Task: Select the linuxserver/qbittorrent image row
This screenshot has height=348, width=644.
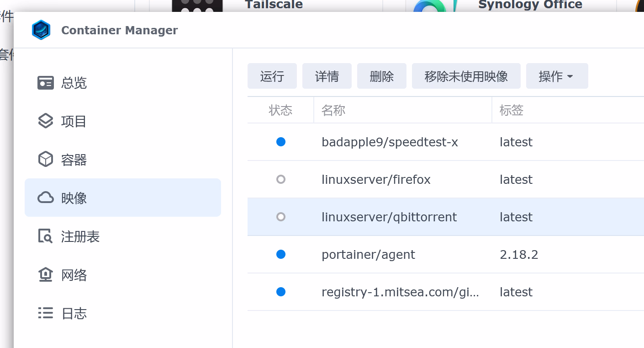Action: (x=389, y=217)
